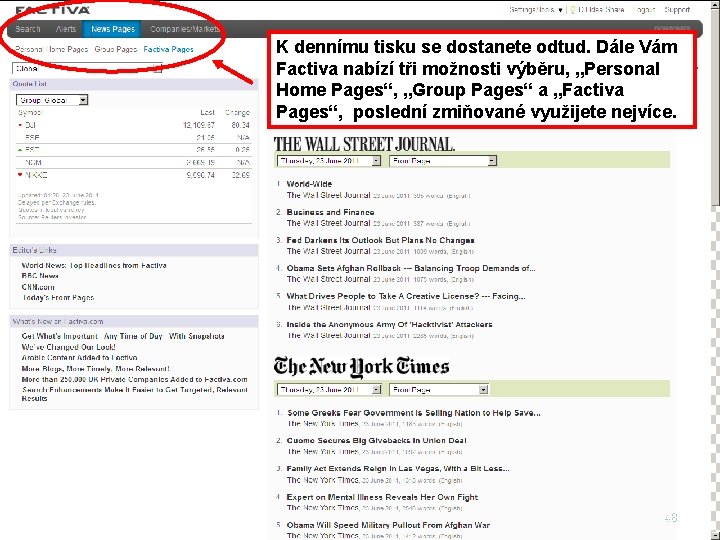Click The New York Times masthead logo
This screenshot has width=720, height=540.
[x=361, y=366]
